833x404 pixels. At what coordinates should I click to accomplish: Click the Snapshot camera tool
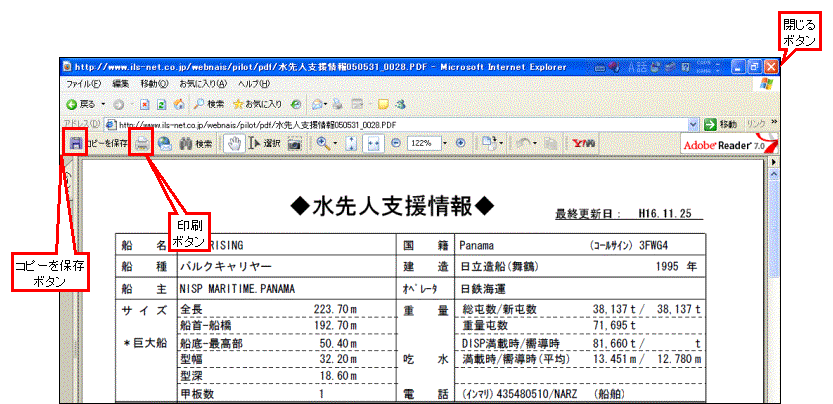(x=295, y=144)
